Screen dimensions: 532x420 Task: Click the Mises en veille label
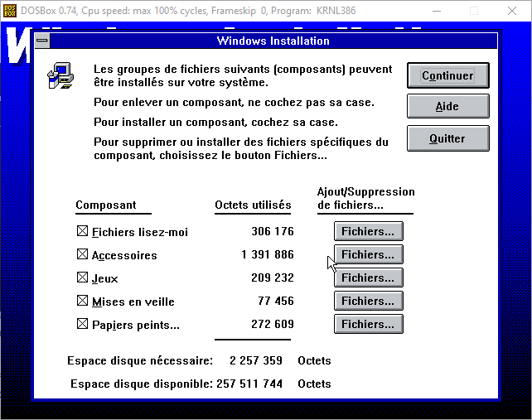click(x=133, y=302)
